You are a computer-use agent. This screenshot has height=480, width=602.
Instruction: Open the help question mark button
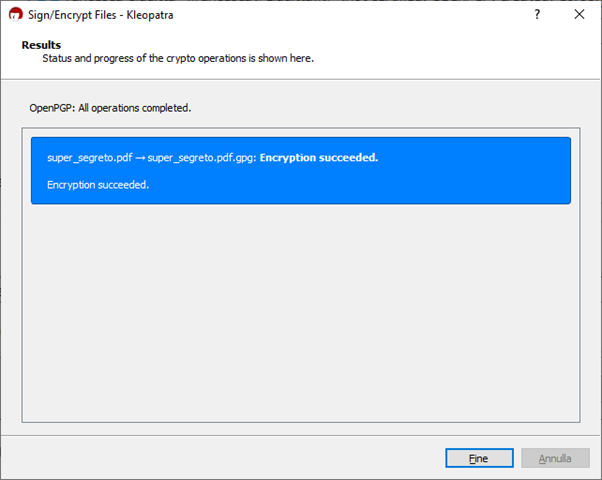[x=537, y=14]
